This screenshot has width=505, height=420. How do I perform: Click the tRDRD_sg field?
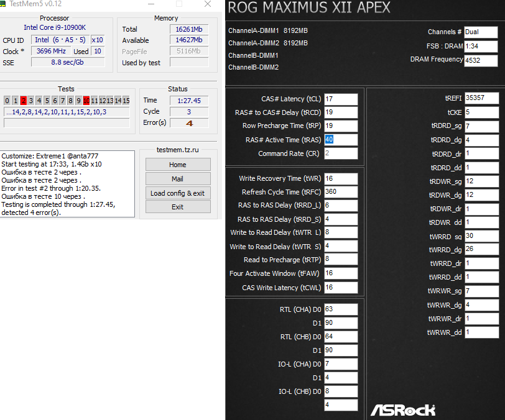pos(481,126)
